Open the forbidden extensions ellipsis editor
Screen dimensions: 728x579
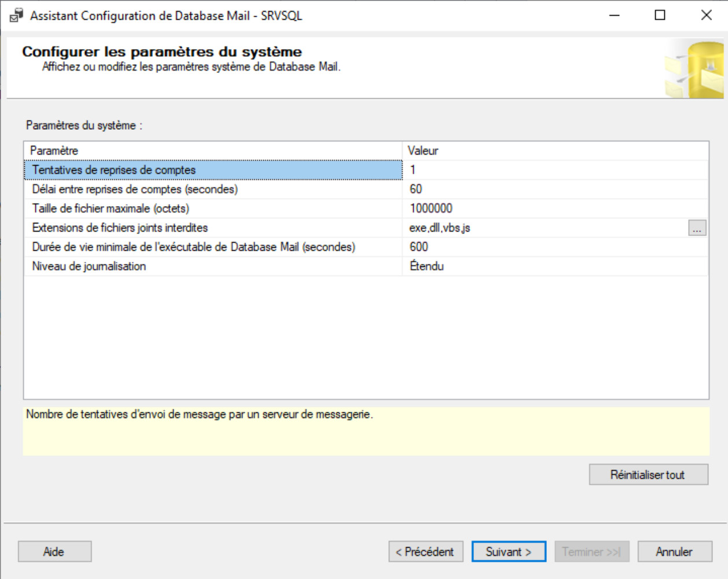697,228
